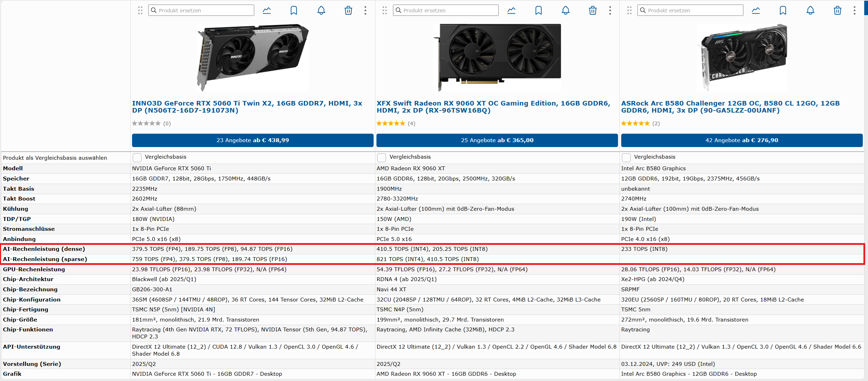The width and height of the screenshot is (868, 381).
Task: Enable Vergleichsbasis checkbox for AMD RX 9060 XT
Action: pyautogui.click(x=381, y=157)
